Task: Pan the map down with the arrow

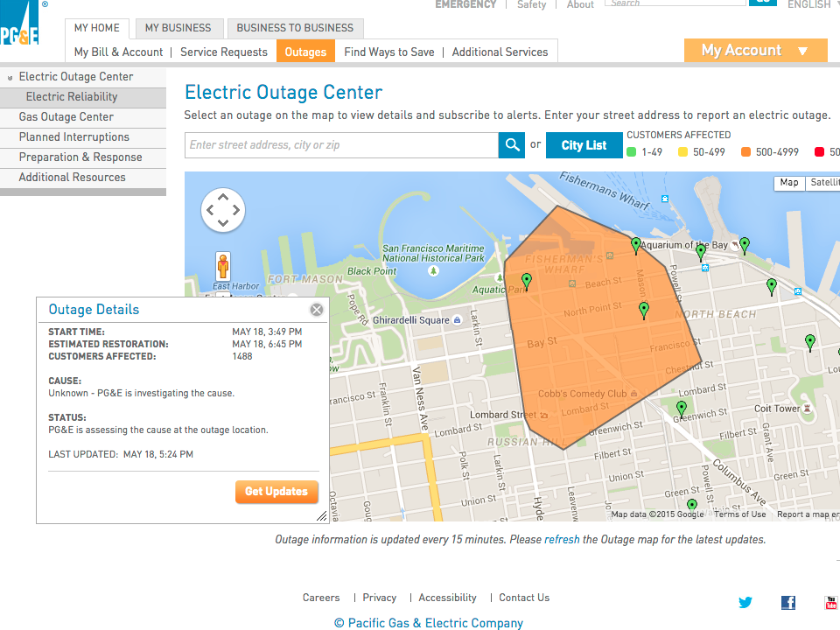Action: (223, 222)
